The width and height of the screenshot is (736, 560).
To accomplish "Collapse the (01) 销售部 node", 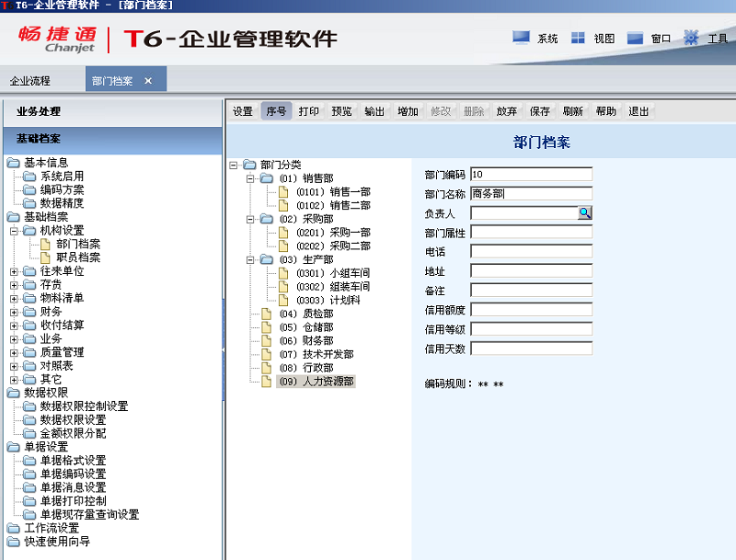I will pos(250,178).
